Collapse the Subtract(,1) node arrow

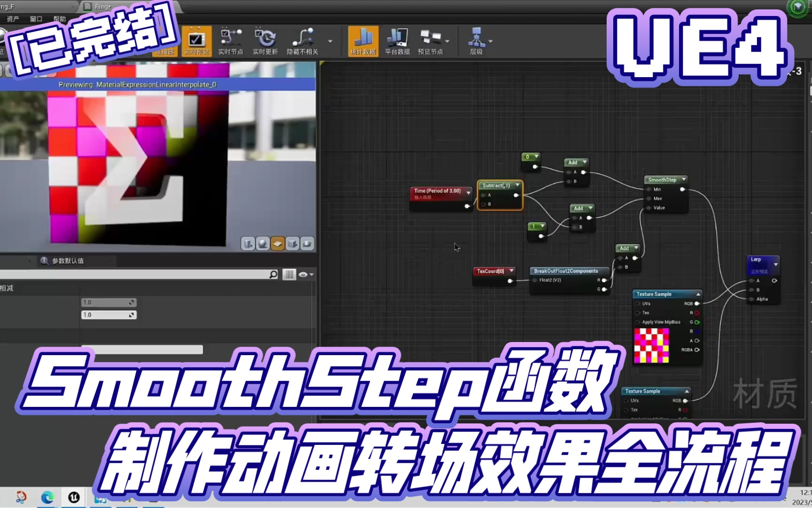(x=517, y=185)
